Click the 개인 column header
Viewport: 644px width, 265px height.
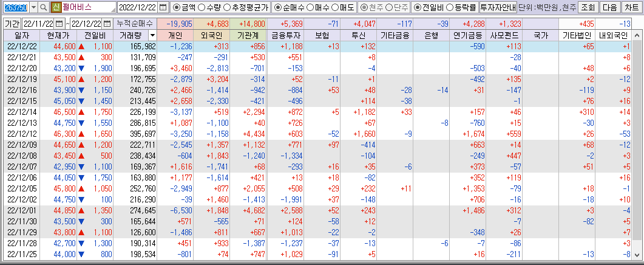tap(175, 36)
